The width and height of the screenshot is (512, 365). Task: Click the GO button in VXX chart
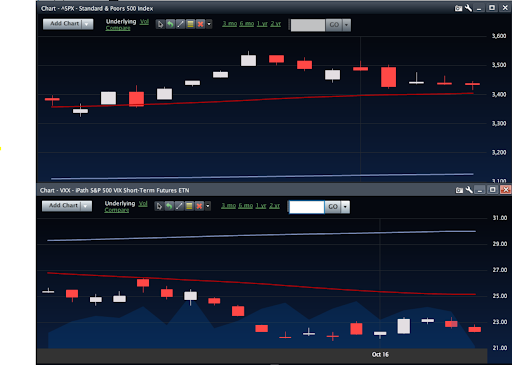tap(333, 207)
